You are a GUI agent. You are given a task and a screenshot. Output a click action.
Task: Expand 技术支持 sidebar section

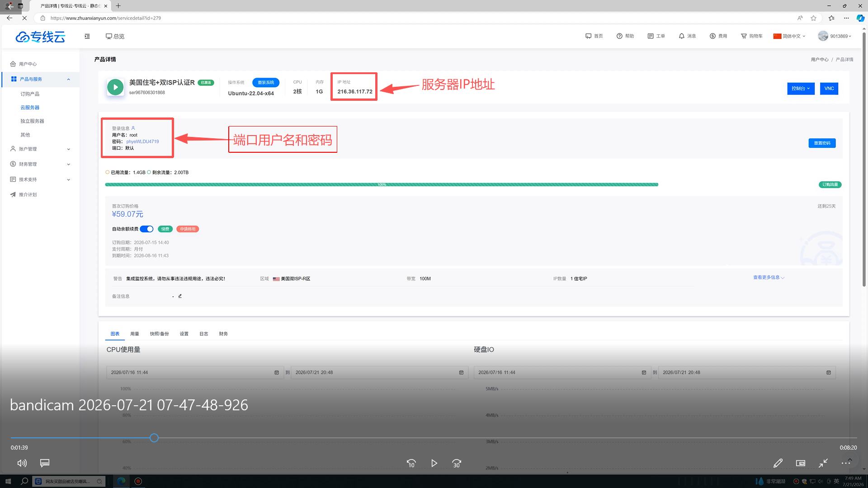click(40, 179)
